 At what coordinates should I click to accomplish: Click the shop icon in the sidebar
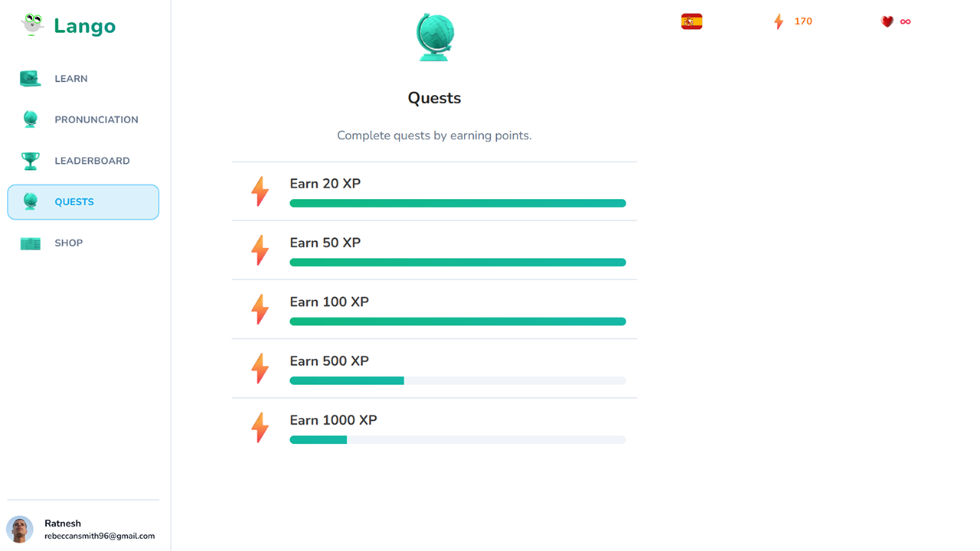click(x=31, y=243)
